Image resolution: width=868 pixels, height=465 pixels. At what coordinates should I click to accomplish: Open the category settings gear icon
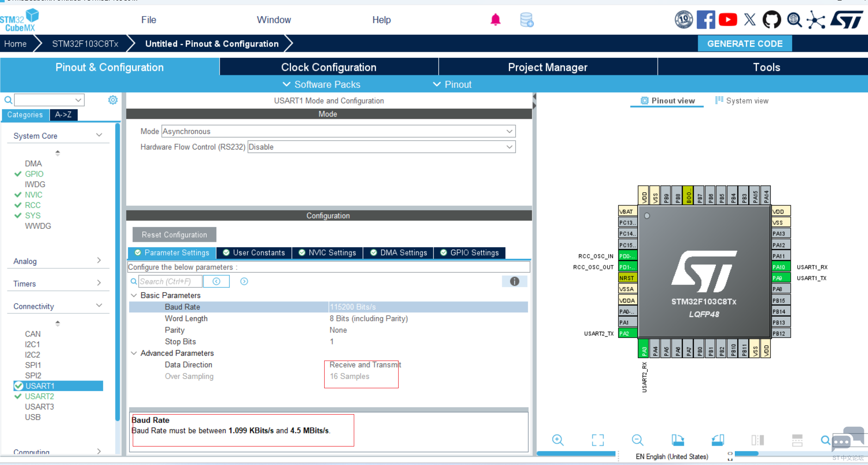pyautogui.click(x=113, y=100)
